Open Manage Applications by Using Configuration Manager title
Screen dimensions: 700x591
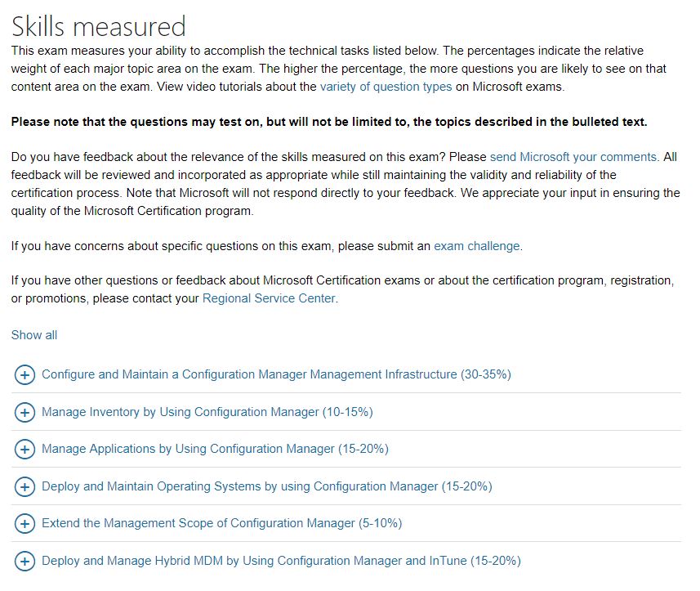(215, 449)
